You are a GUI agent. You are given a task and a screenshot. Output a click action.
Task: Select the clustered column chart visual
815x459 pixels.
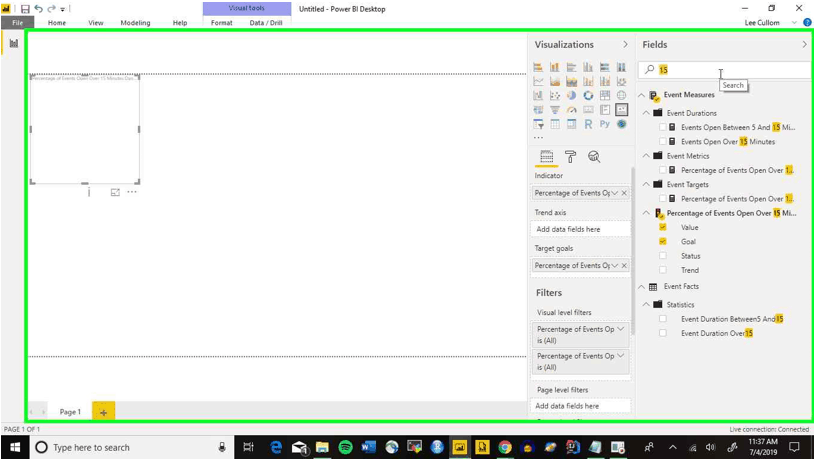[588, 67]
